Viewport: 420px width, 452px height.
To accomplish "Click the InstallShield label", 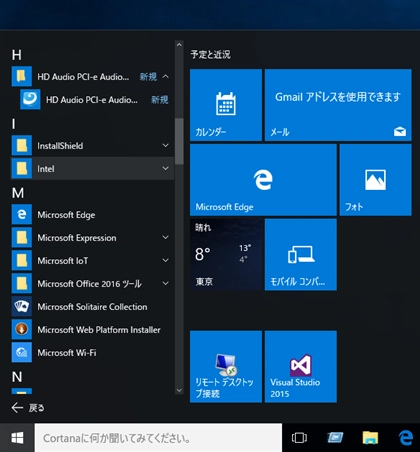I will (x=60, y=146).
